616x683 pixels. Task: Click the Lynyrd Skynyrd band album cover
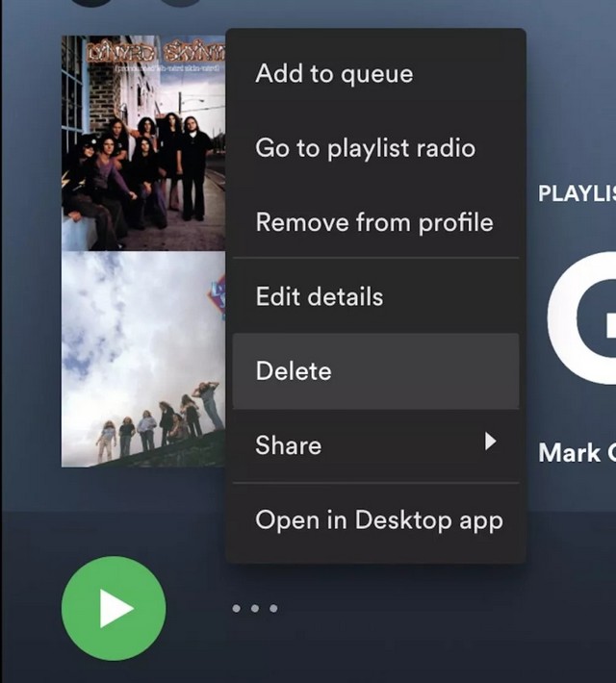click(x=143, y=143)
